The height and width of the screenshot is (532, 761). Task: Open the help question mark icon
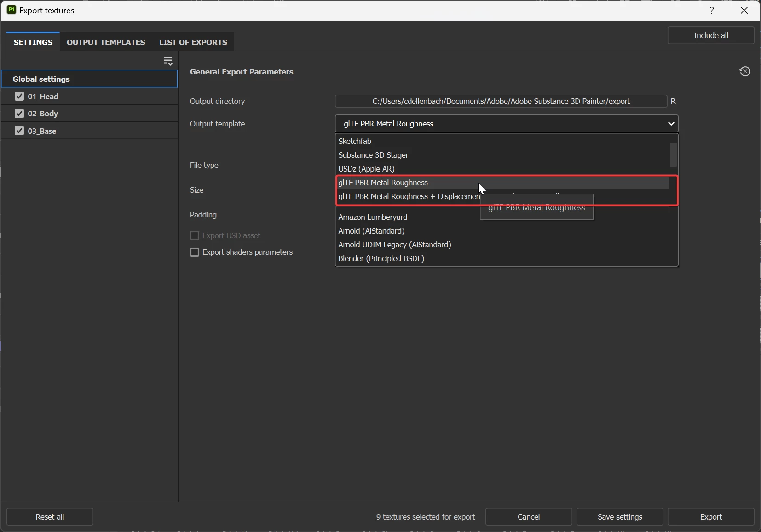[x=712, y=10]
